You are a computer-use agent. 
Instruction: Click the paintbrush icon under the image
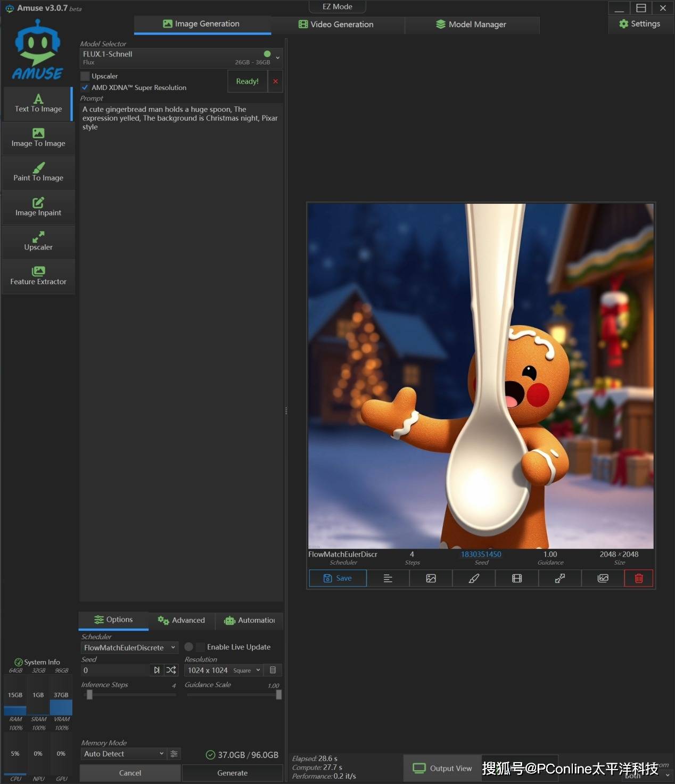pyautogui.click(x=474, y=578)
